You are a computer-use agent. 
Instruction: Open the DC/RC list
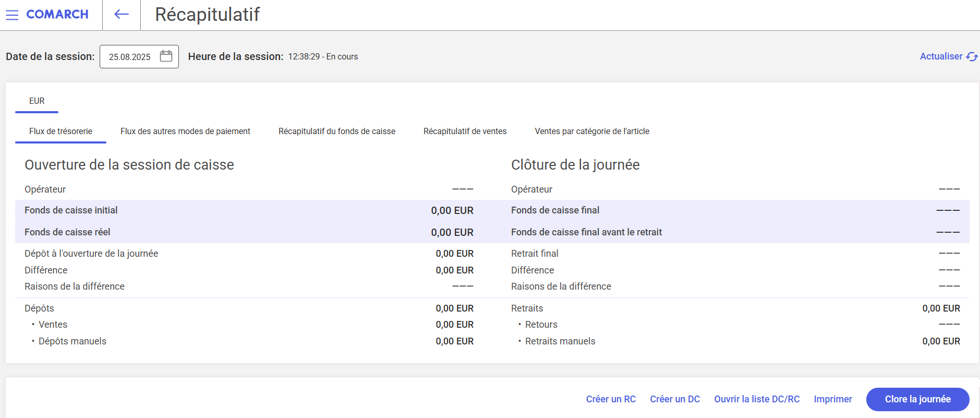757,399
